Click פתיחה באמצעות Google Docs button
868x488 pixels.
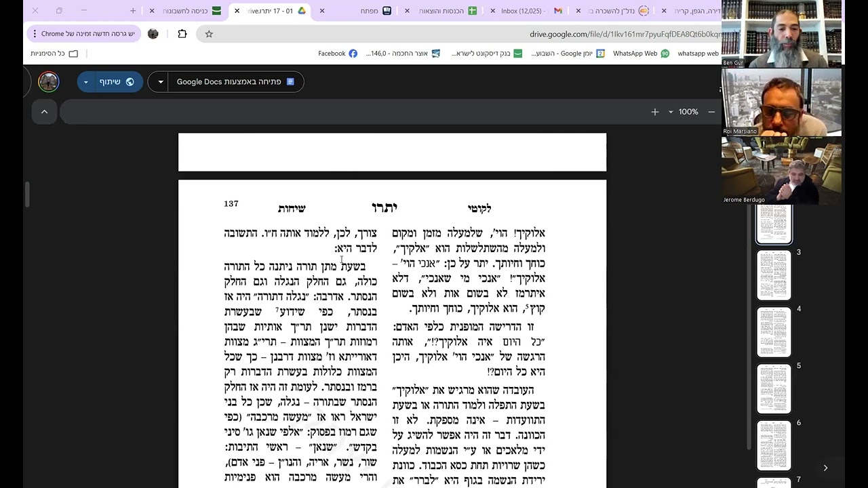(x=235, y=82)
